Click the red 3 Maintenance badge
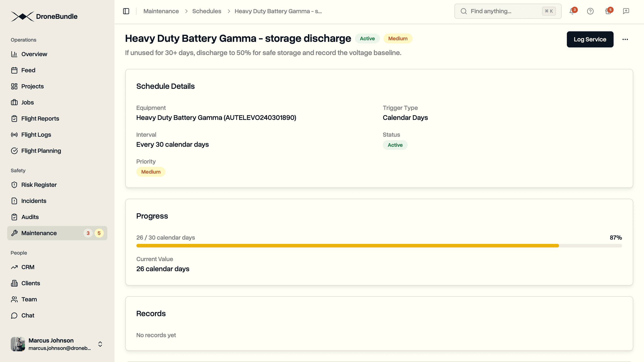This screenshot has width=644, height=362. 88,233
